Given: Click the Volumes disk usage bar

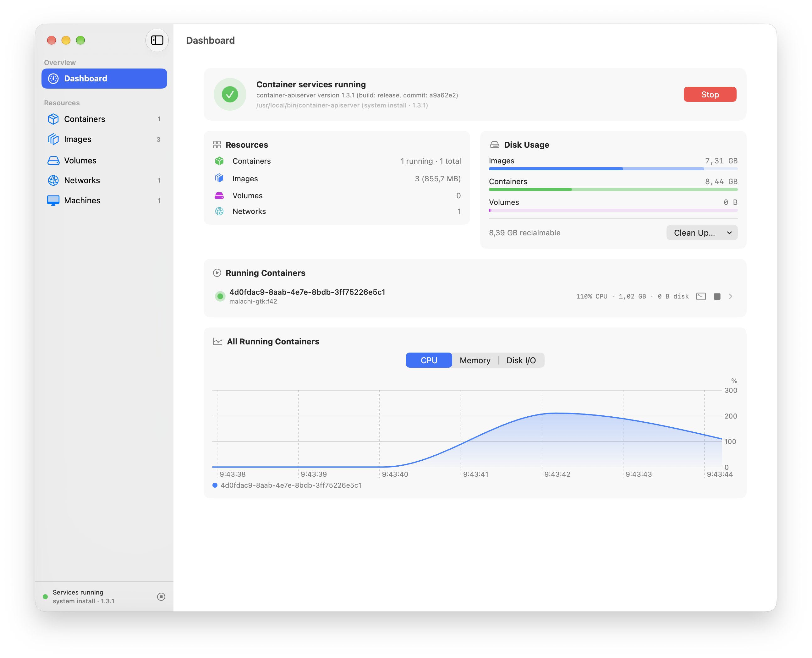Looking at the screenshot, I should pyautogui.click(x=613, y=210).
